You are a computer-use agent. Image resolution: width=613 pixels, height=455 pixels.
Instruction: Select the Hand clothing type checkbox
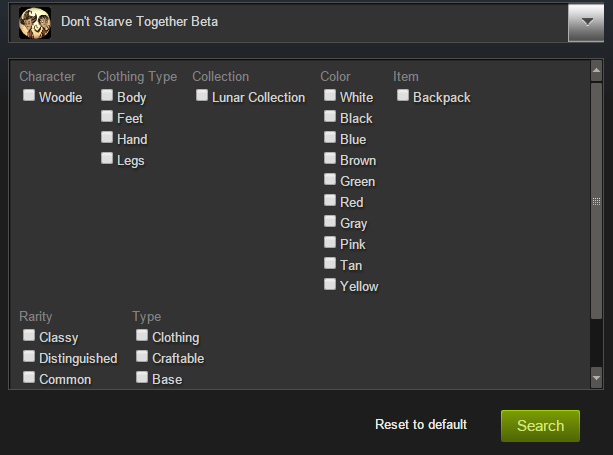click(x=107, y=138)
